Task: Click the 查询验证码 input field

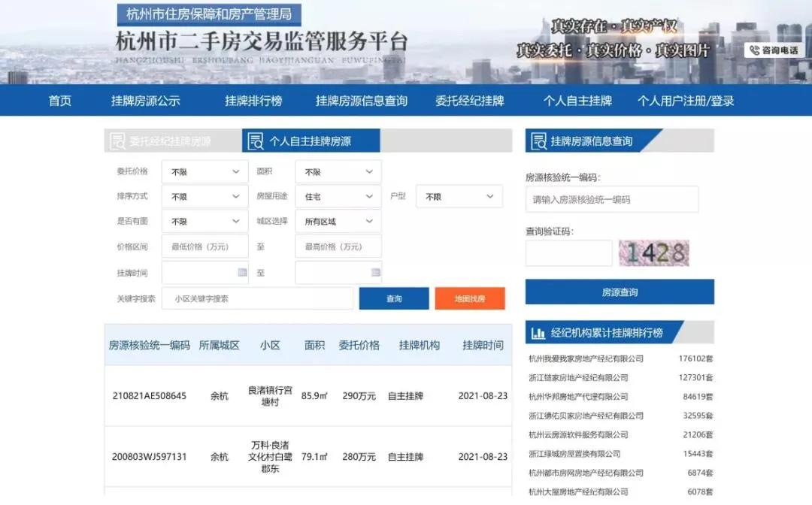Action: click(x=568, y=253)
